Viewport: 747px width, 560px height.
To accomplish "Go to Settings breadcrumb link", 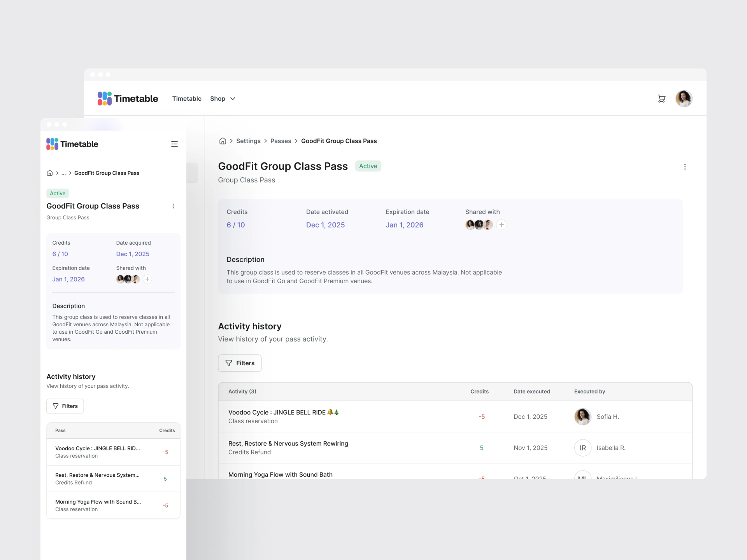I will point(248,141).
